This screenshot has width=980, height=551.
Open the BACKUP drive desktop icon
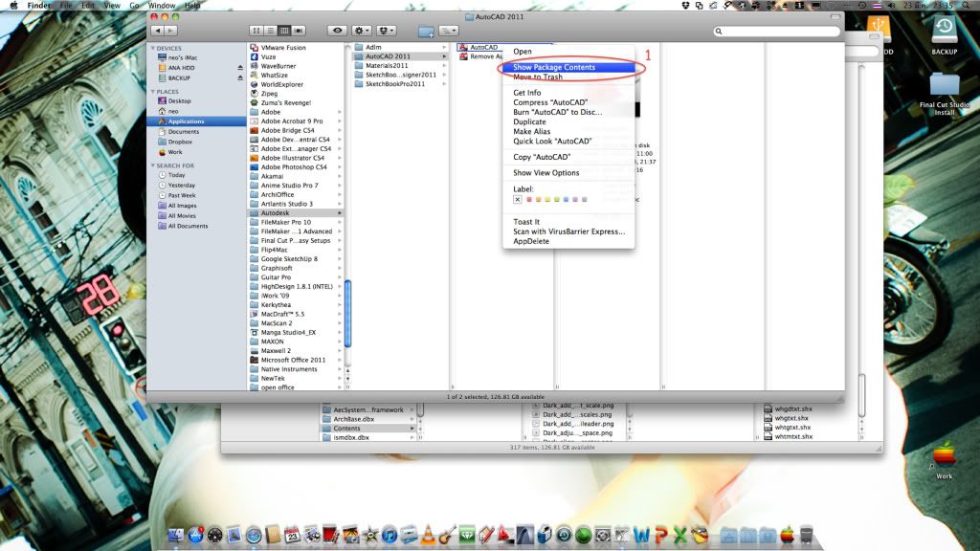coord(945,35)
